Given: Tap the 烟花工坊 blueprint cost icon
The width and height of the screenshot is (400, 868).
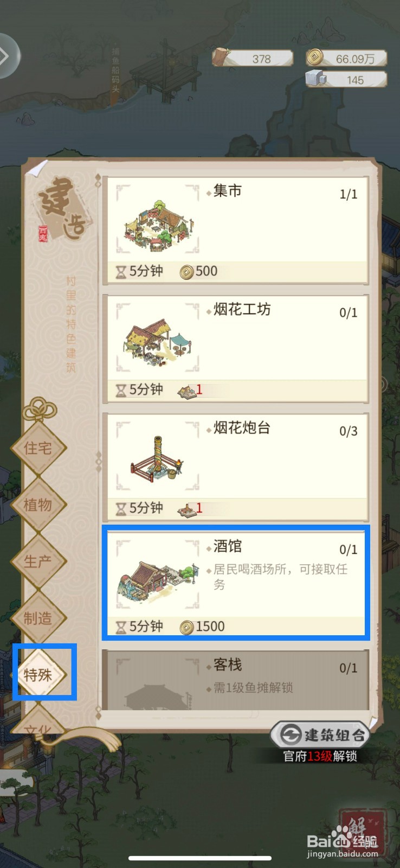Looking at the screenshot, I should 187,391.
